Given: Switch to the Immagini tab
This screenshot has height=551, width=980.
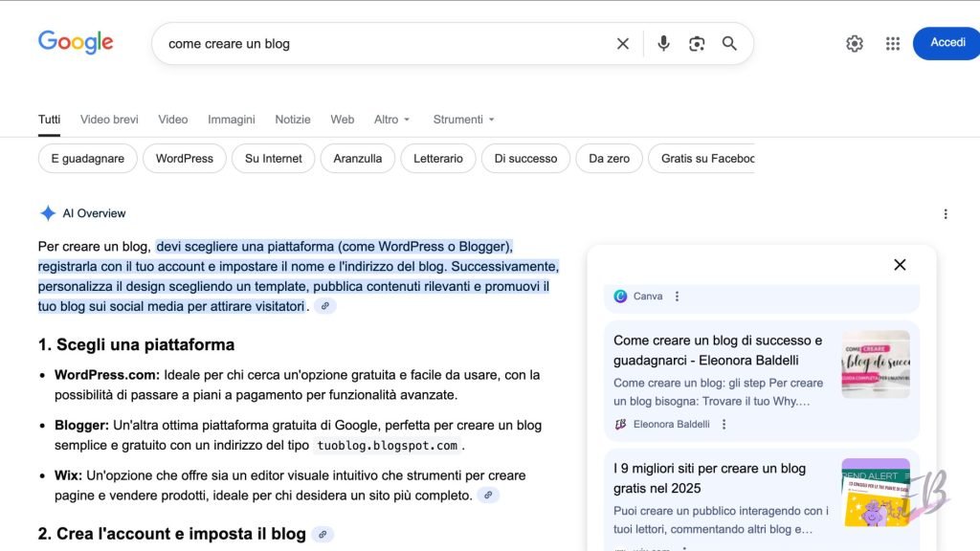Looking at the screenshot, I should (232, 120).
